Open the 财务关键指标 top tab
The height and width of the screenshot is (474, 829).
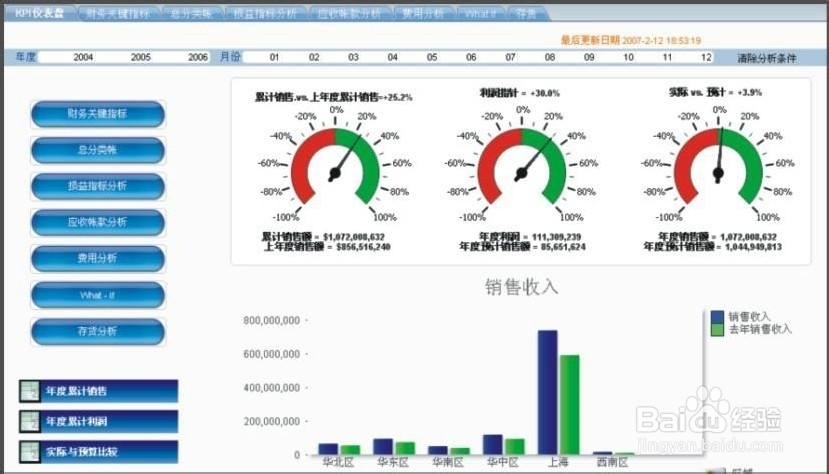coord(118,14)
